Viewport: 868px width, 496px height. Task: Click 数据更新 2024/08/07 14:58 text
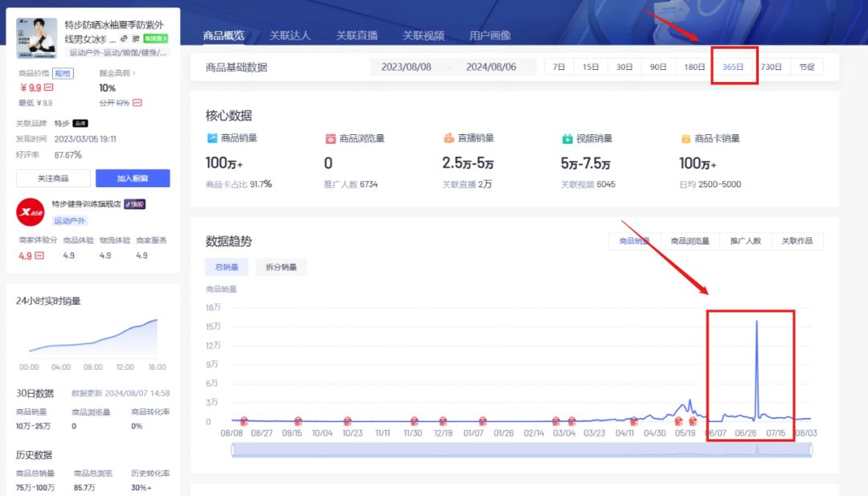(121, 393)
